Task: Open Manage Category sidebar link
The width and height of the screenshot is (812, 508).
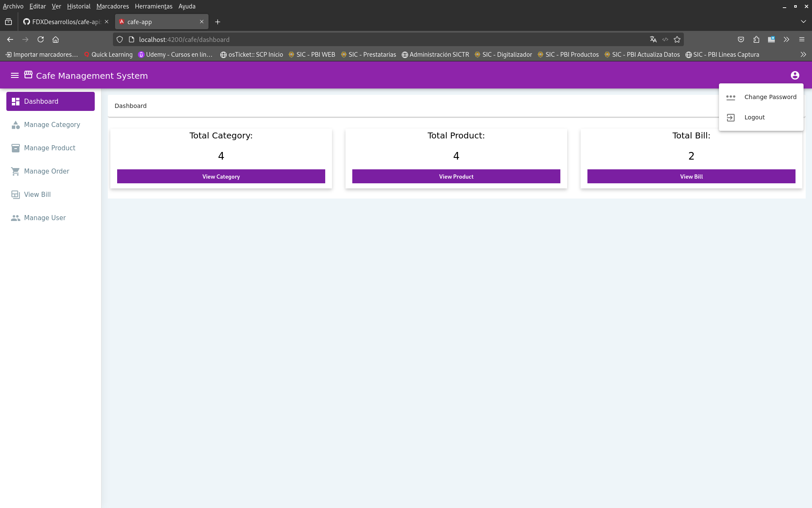Action: (50, 125)
